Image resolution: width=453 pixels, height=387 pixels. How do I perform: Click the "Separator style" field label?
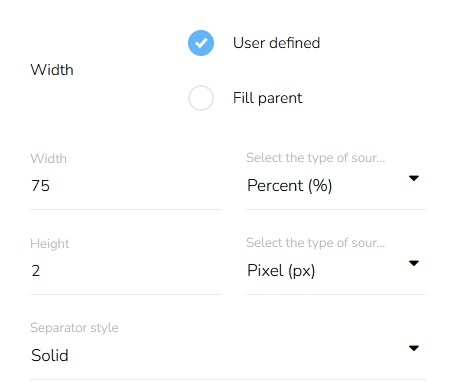[74, 328]
